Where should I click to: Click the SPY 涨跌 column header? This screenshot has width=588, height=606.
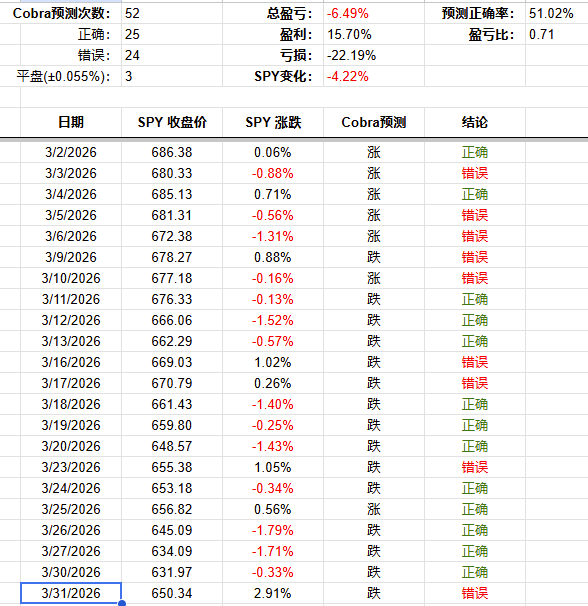273,122
